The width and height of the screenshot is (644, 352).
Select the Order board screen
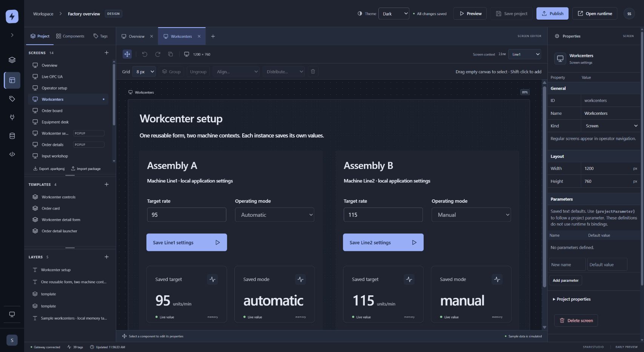(x=68, y=111)
